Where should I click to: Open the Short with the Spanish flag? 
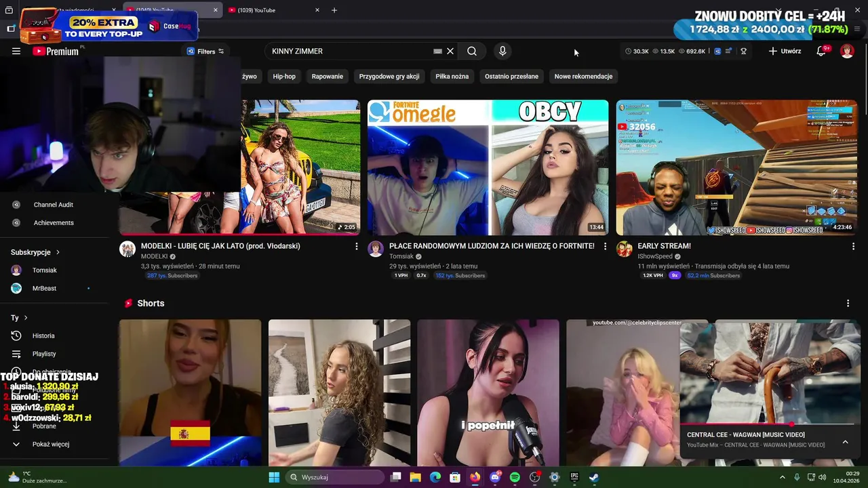click(x=190, y=393)
